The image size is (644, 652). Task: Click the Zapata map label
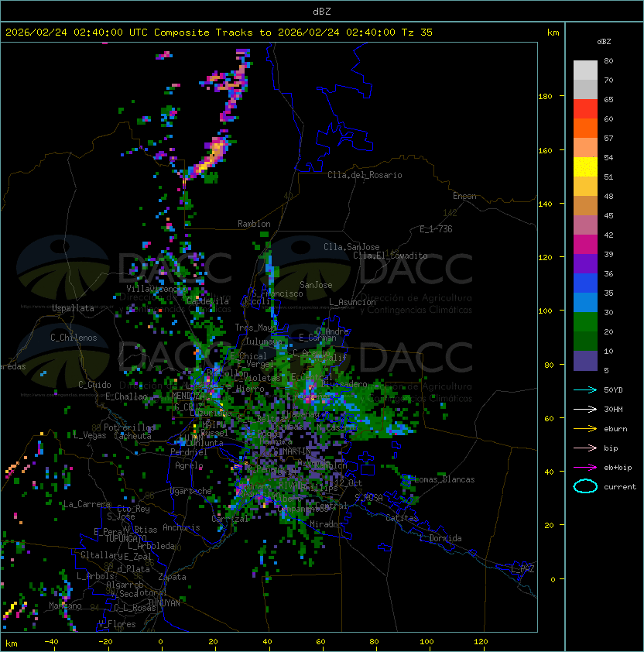point(172,577)
